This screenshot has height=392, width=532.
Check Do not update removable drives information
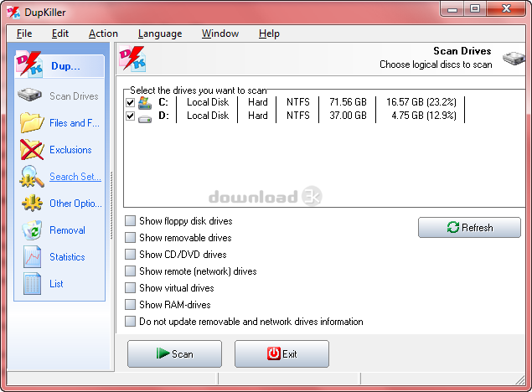coord(130,321)
